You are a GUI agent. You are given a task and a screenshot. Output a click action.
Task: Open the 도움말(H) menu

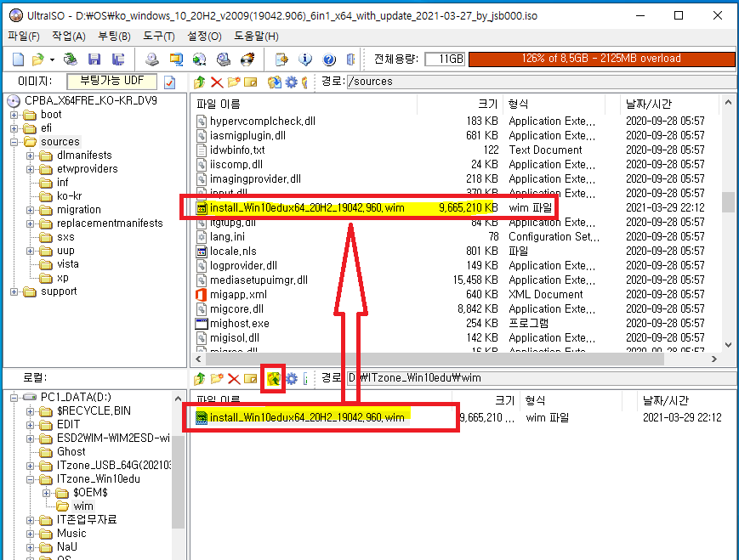[x=256, y=37]
